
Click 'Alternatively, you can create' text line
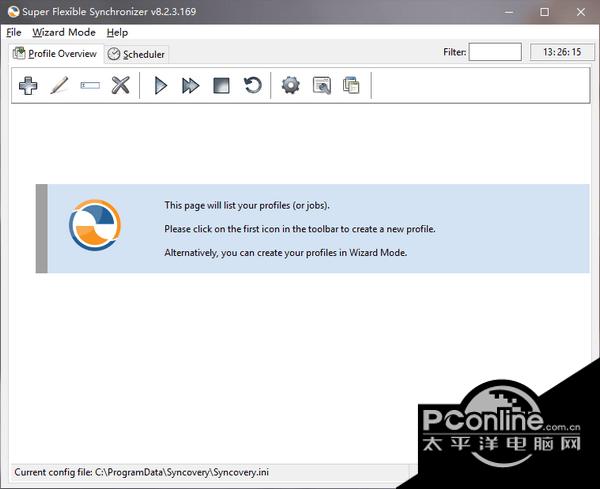point(286,253)
